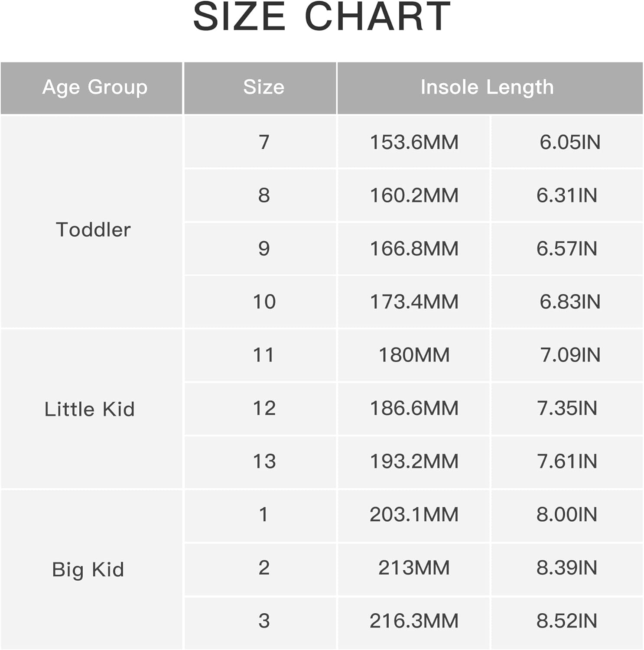Viewport: 644px width, 650px height.
Task: Click the 153.6MM insole length cell
Action: (414, 142)
